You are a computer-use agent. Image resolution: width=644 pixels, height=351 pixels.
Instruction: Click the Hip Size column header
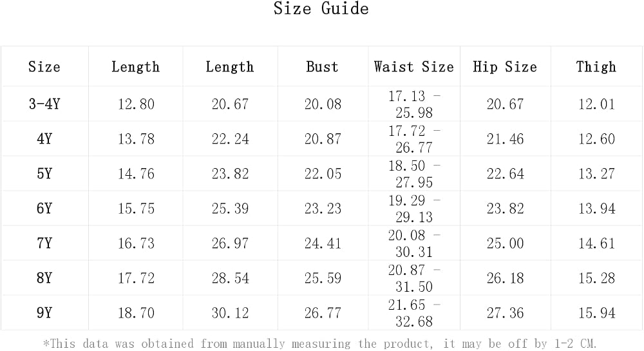click(x=505, y=66)
